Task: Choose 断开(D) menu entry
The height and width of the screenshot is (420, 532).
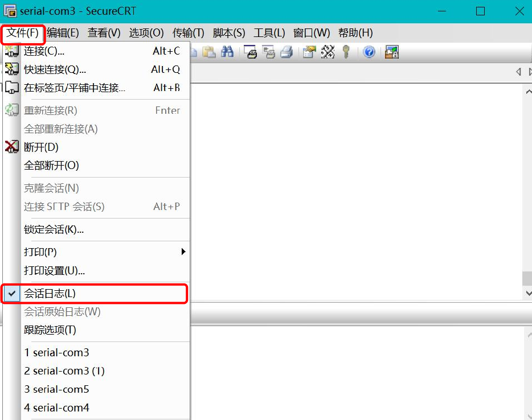Action: coord(96,147)
